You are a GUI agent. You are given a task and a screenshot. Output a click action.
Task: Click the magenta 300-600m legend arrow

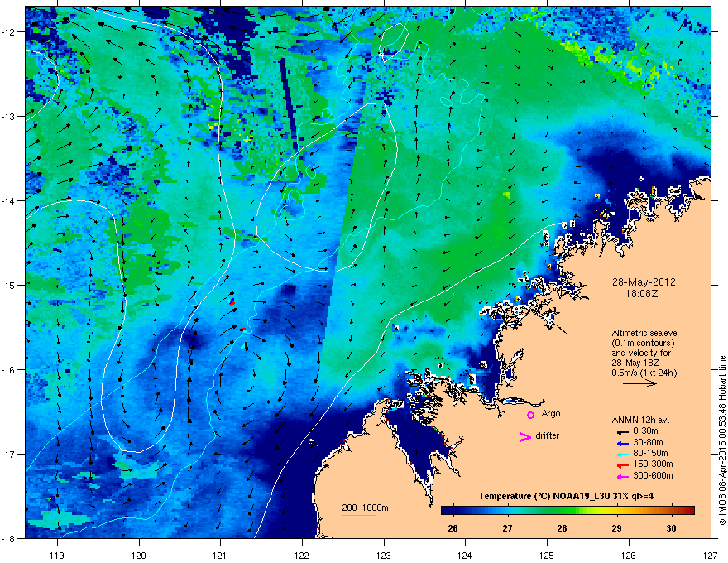pyautogui.click(x=622, y=476)
